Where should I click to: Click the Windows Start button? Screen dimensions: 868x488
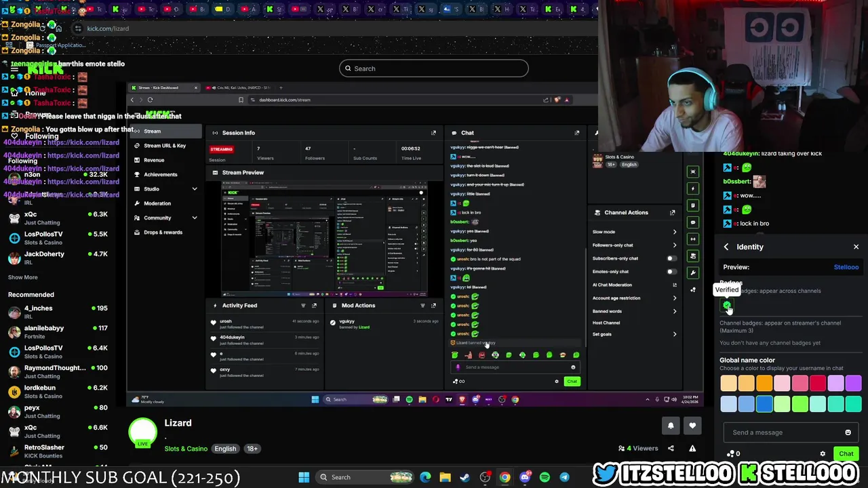[304, 477]
